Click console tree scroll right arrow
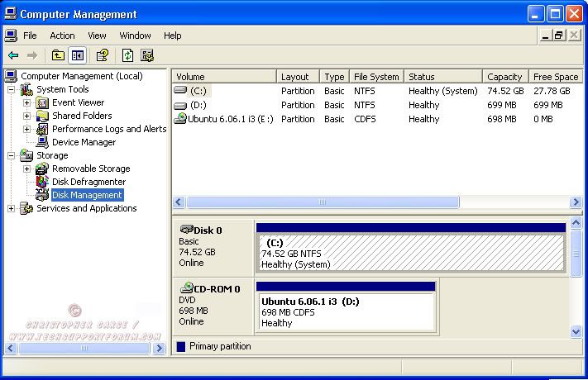 point(159,348)
